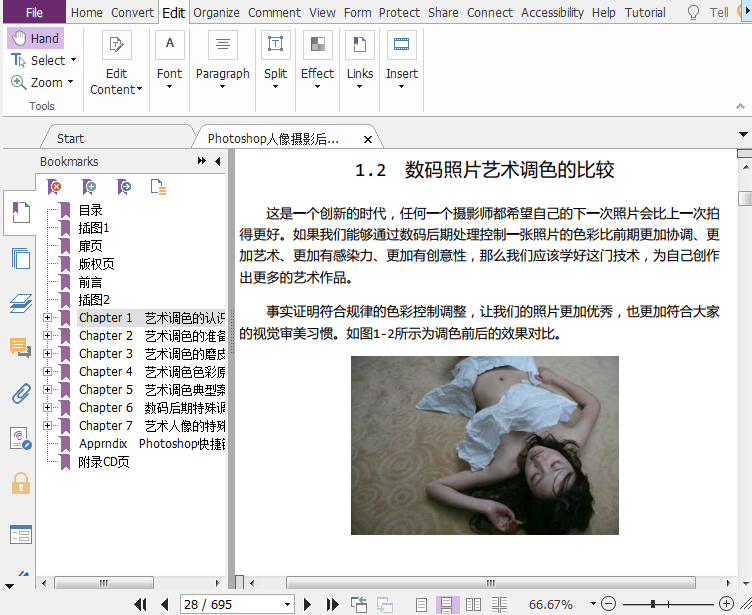Click the delete bookmark icon
752x615 pixels.
(56, 186)
